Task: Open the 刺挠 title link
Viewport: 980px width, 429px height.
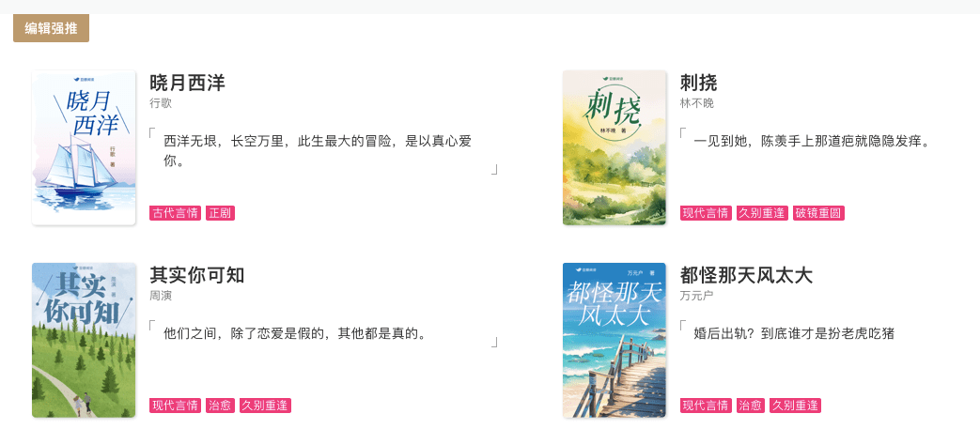Action: [x=699, y=83]
